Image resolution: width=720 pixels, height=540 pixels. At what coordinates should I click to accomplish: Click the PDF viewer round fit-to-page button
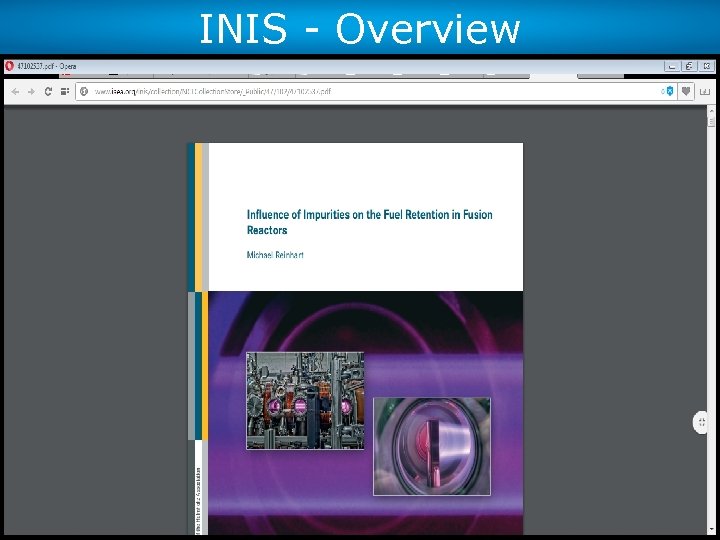point(701,422)
